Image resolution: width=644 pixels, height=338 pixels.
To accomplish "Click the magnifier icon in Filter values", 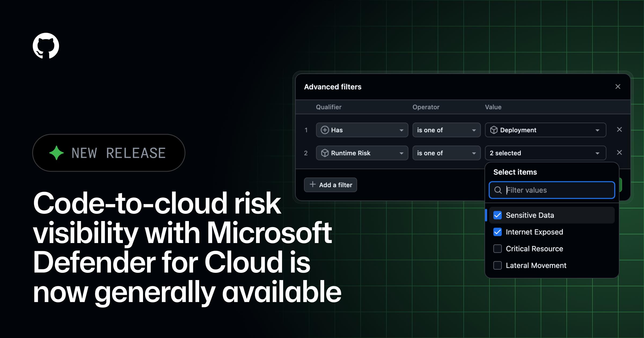I will click(498, 190).
